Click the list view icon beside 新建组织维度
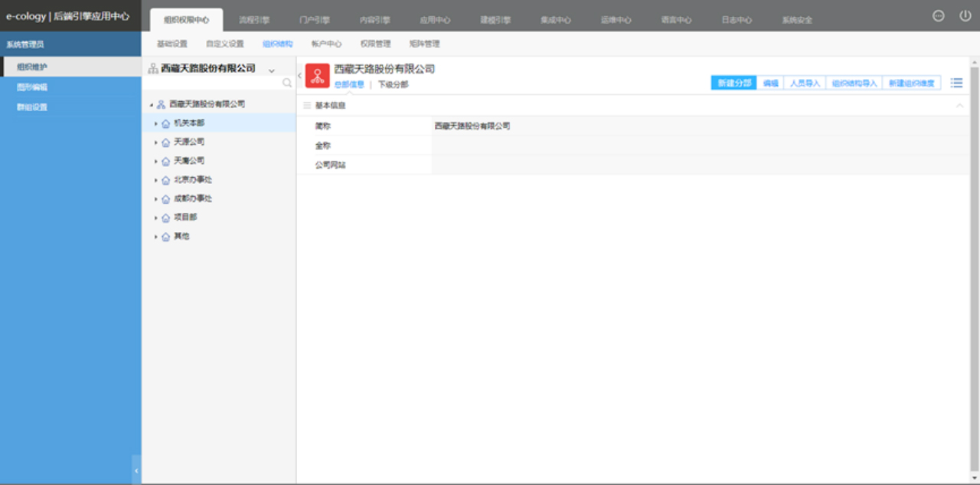The width and height of the screenshot is (980, 485). tap(956, 83)
